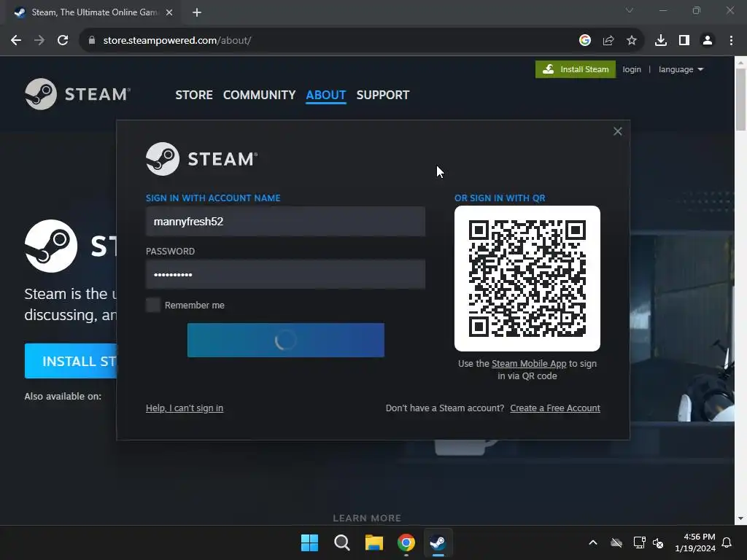Click the OneDrive cloud tray icon
Viewport: 747px width, 560px height.
[616, 542]
